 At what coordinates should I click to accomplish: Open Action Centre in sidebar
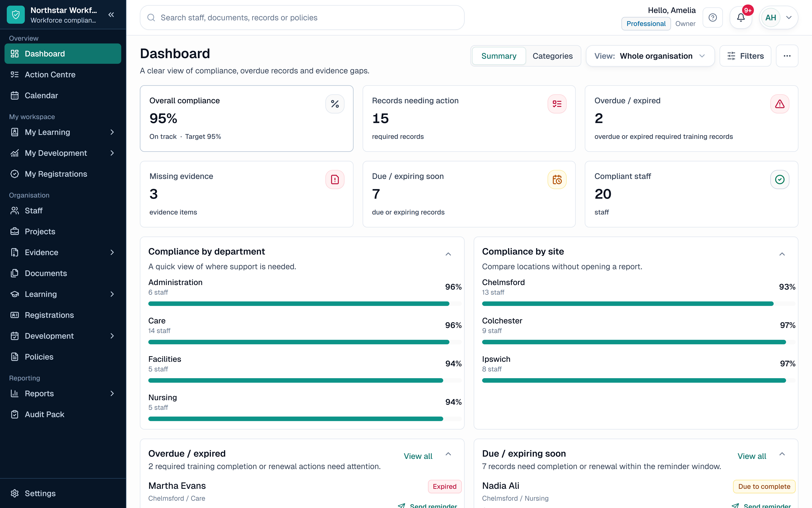coord(63,75)
